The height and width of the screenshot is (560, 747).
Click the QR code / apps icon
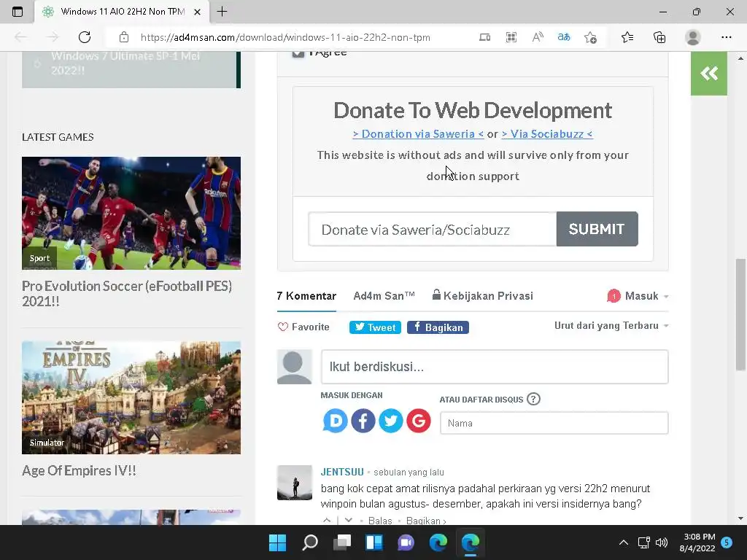click(x=511, y=37)
